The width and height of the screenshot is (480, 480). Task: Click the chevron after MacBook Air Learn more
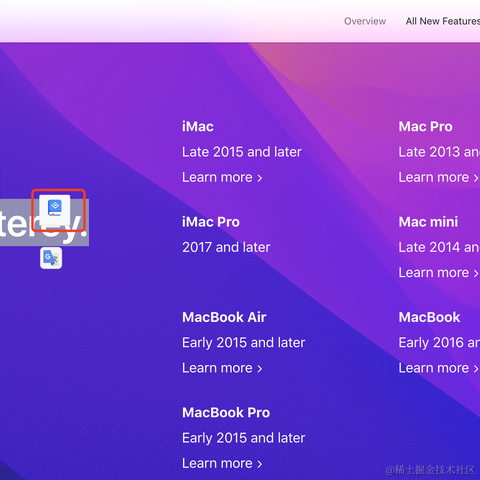click(x=259, y=369)
